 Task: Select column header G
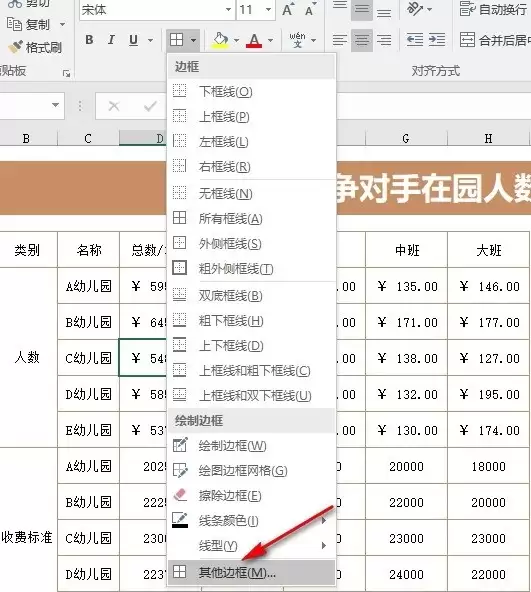[x=406, y=139]
